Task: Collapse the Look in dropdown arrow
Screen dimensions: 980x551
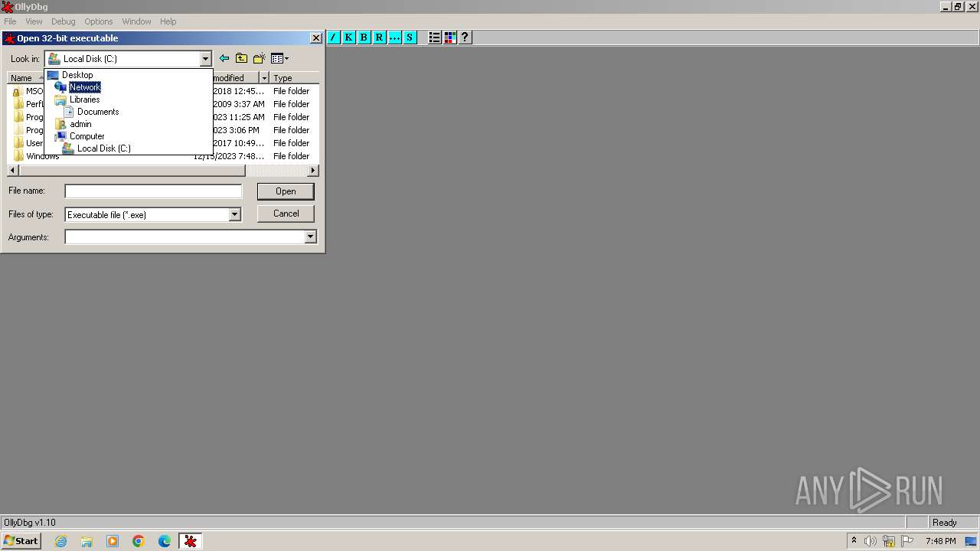Action: point(205,59)
